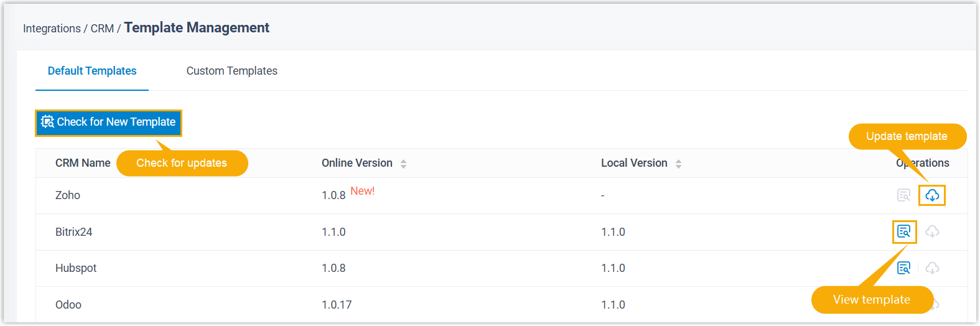Click the Hubspot CRM name
Image resolution: width=980 pixels, height=326 pixels.
pos(76,268)
